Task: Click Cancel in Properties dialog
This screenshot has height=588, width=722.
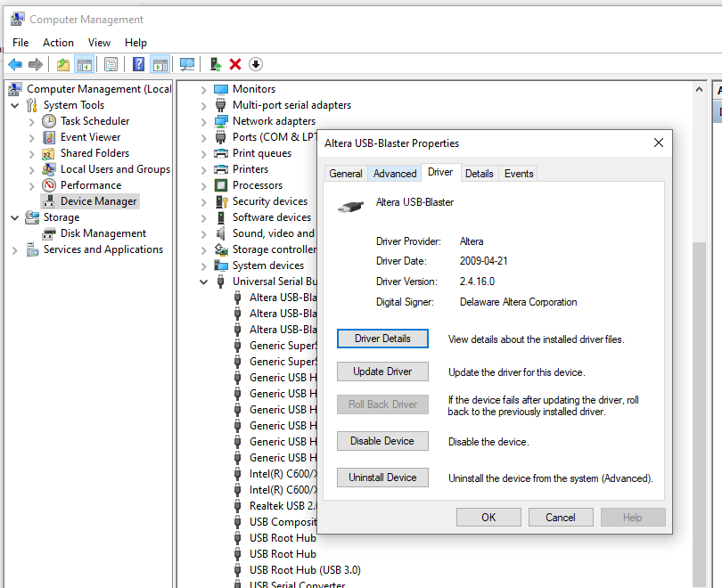Action: 561,518
